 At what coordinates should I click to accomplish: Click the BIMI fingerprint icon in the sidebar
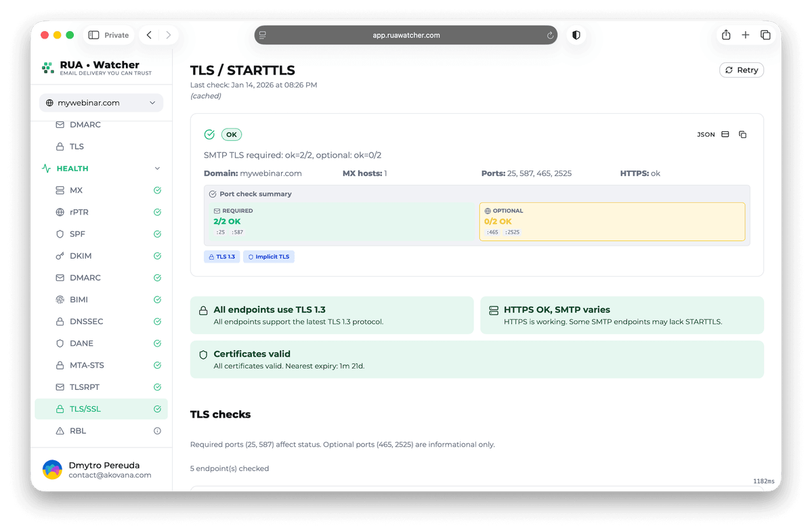coord(60,299)
